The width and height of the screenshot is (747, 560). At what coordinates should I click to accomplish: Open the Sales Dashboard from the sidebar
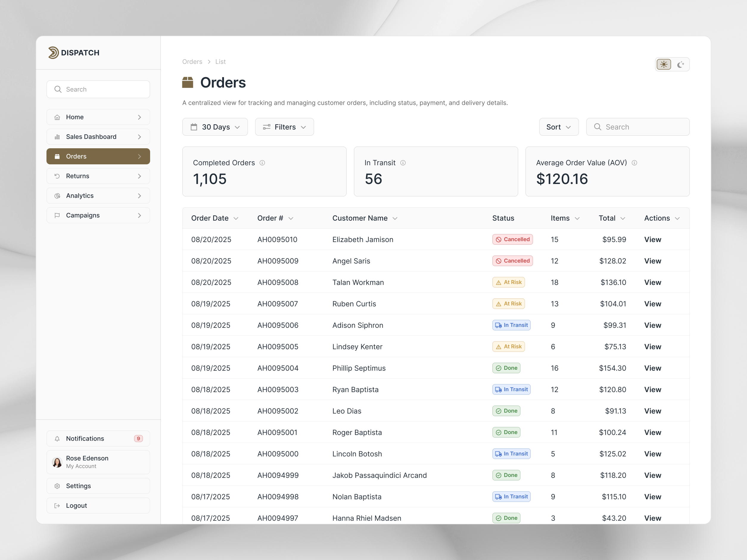tap(91, 137)
